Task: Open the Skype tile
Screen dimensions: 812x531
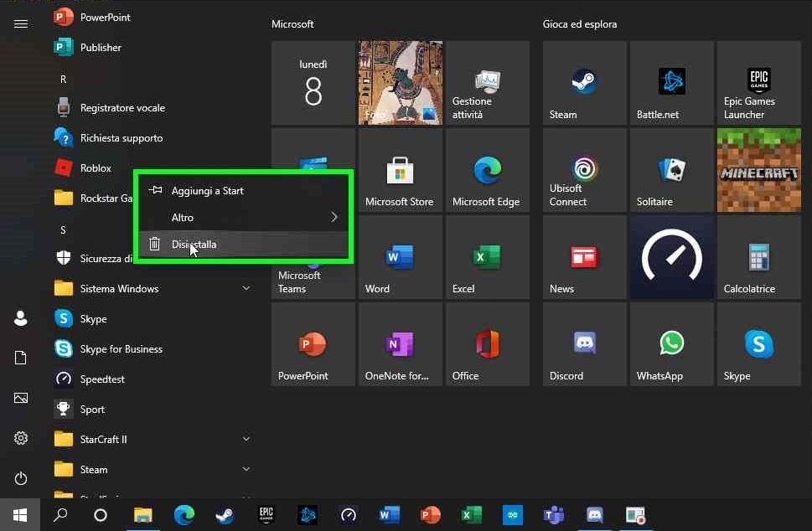Action: [x=758, y=344]
